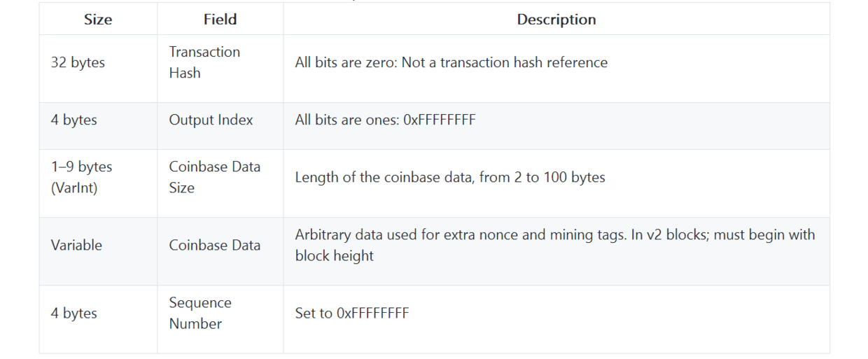Click the Sequence Number field cell
Image resolution: width=868 pixels, height=359 pixels.
coord(199,313)
